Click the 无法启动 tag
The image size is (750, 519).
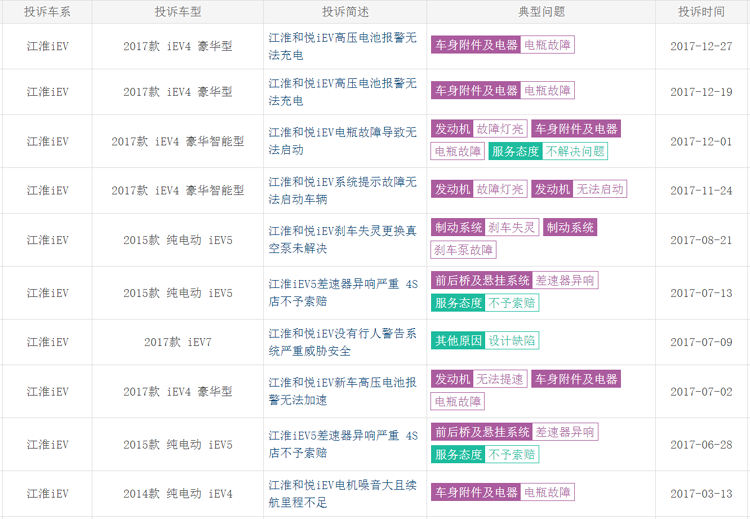(600, 189)
